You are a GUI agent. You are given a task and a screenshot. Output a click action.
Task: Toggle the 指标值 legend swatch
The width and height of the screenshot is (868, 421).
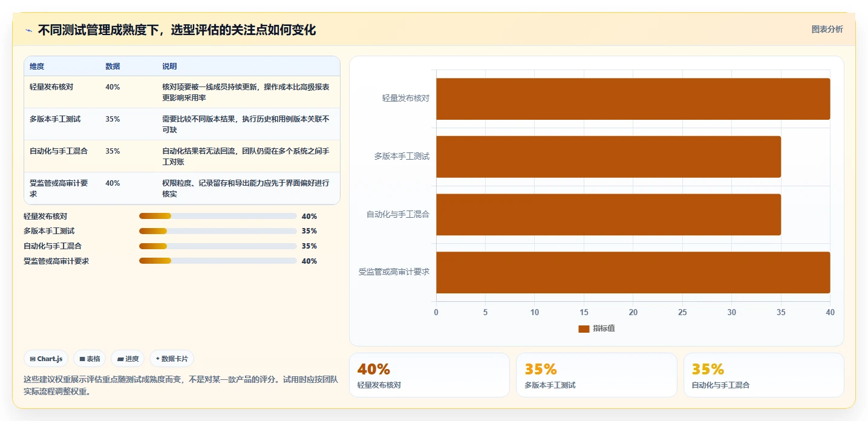[x=584, y=328]
